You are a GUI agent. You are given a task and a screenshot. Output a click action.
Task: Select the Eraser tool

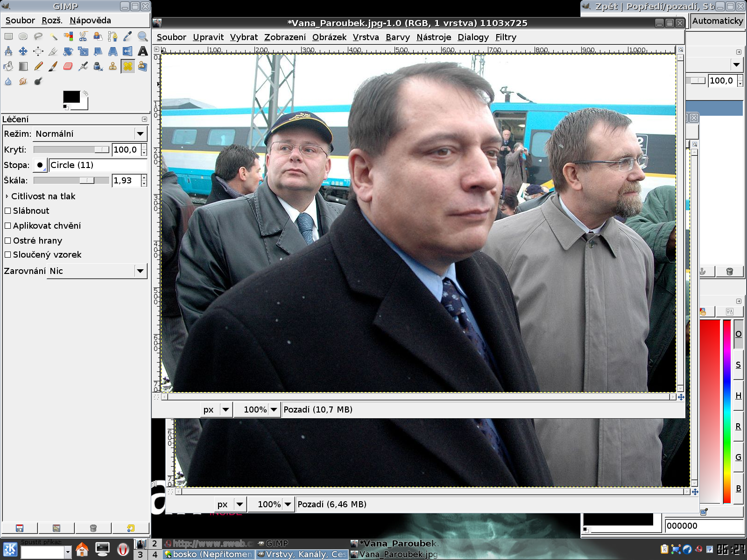[x=68, y=66]
